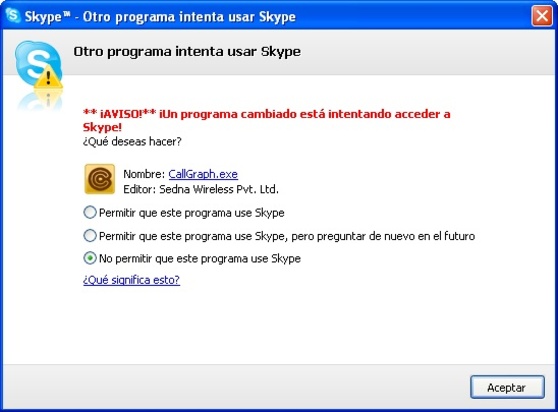
Task: Close the dialog with the red X button
Action: [542, 16]
